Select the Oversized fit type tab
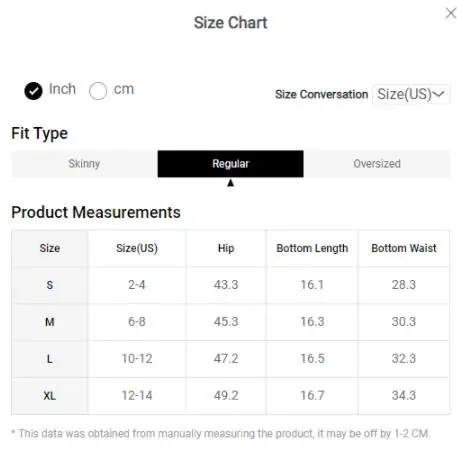The height and width of the screenshot is (450, 457). click(377, 164)
